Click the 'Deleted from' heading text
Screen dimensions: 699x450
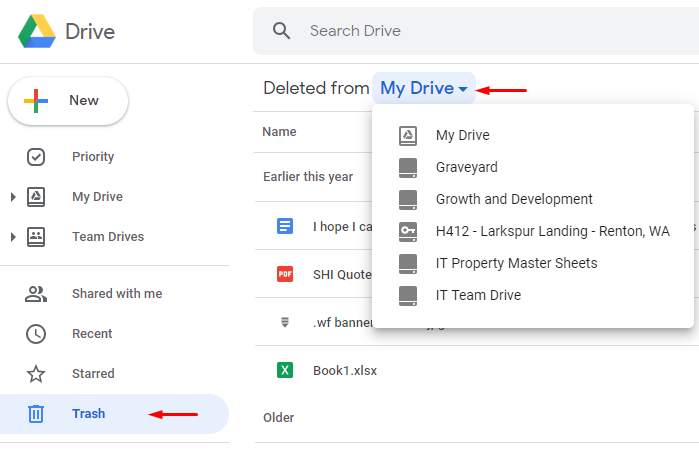click(316, 88)
